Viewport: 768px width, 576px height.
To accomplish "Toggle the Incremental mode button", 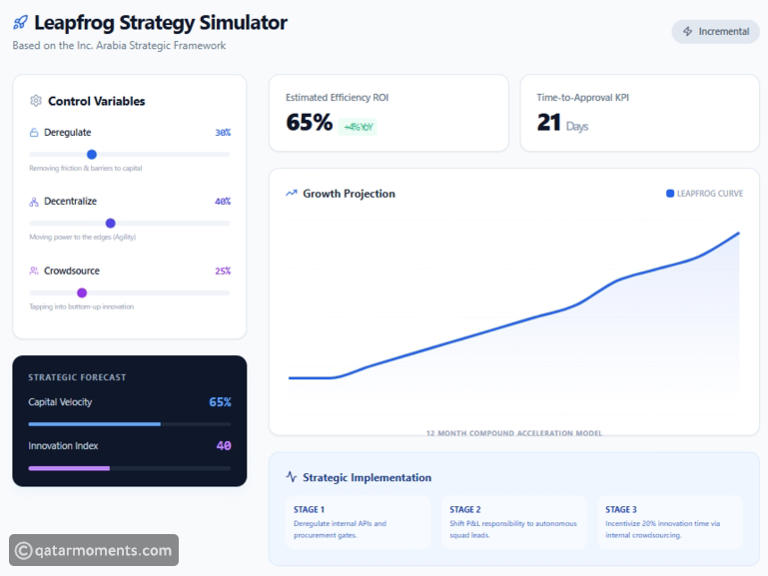I will click(x=715, y=32).
